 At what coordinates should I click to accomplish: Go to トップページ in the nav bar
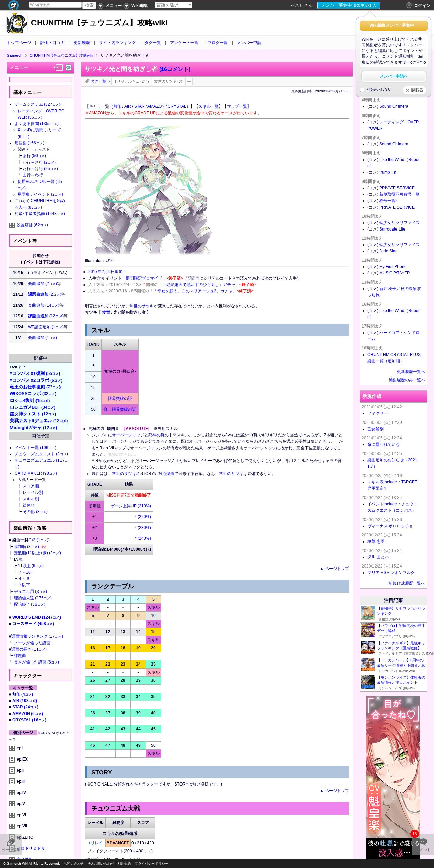click(19, 43)
